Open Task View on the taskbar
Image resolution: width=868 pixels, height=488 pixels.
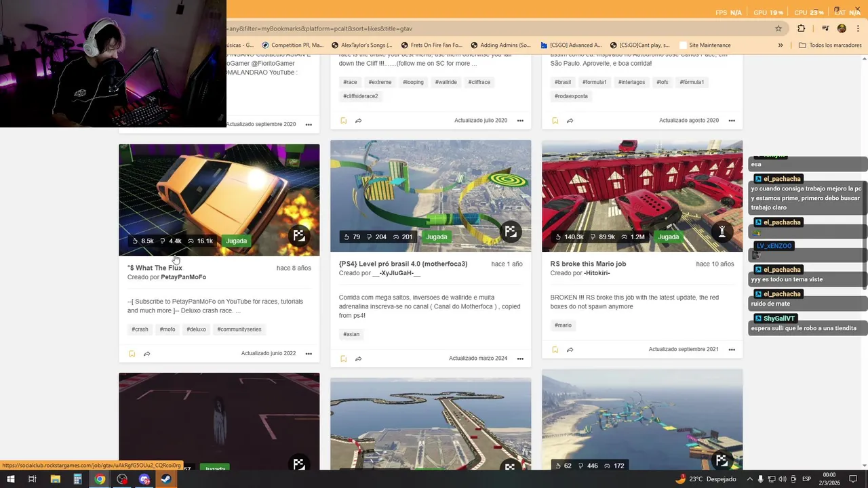point(32,479)
